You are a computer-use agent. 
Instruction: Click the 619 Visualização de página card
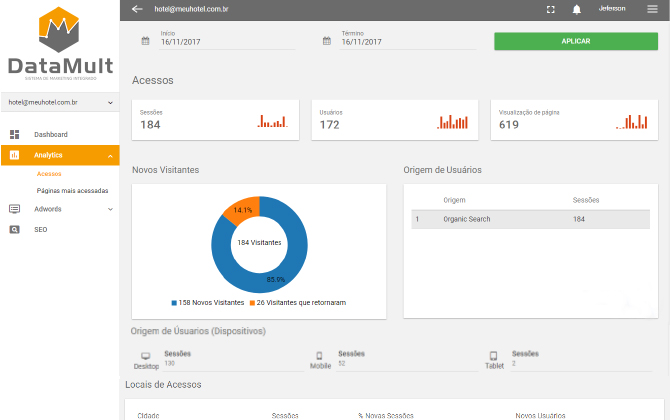tap(574, 120)
